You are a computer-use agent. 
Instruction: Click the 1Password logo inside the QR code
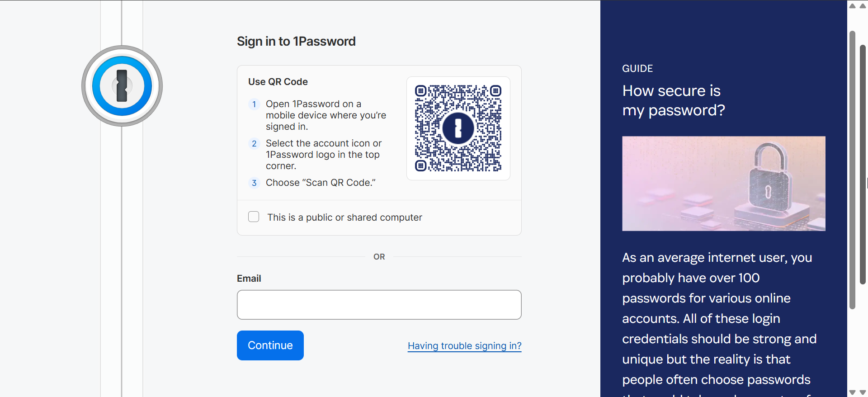[x=458, y=128]
